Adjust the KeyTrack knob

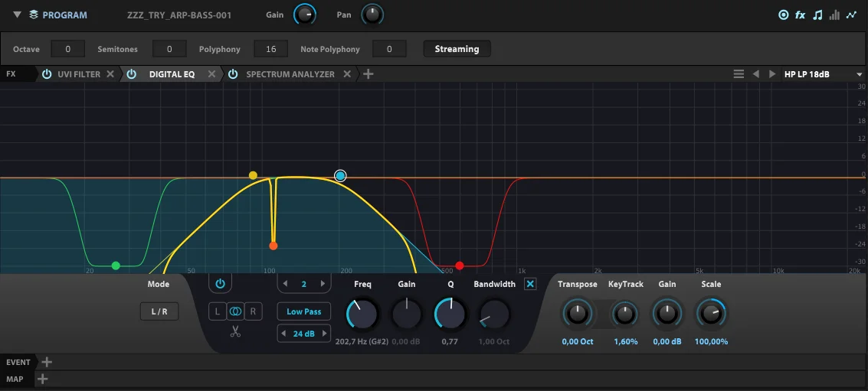coord(625,314)
